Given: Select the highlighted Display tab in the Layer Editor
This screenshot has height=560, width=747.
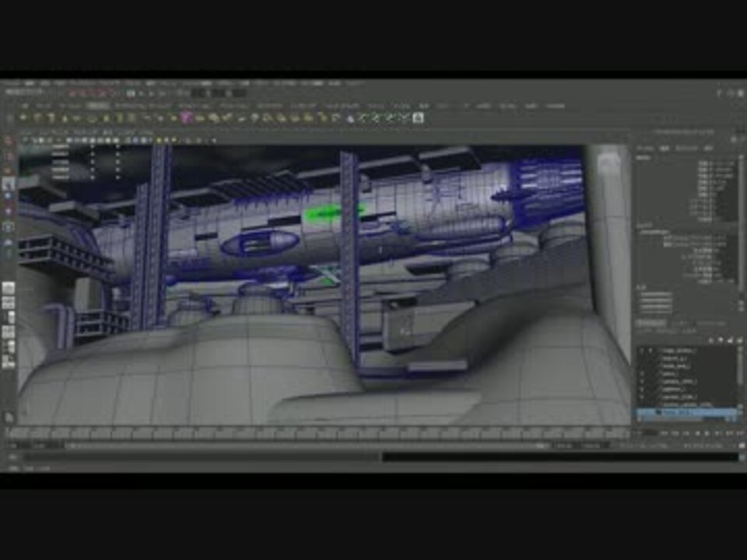Looking at the screenshot, I should point(651,323).
